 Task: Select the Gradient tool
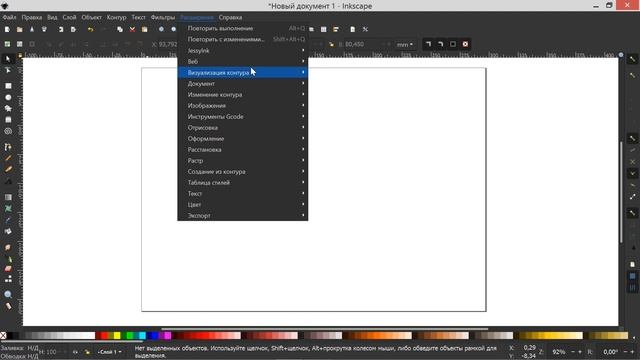click(x=8, y=198)
